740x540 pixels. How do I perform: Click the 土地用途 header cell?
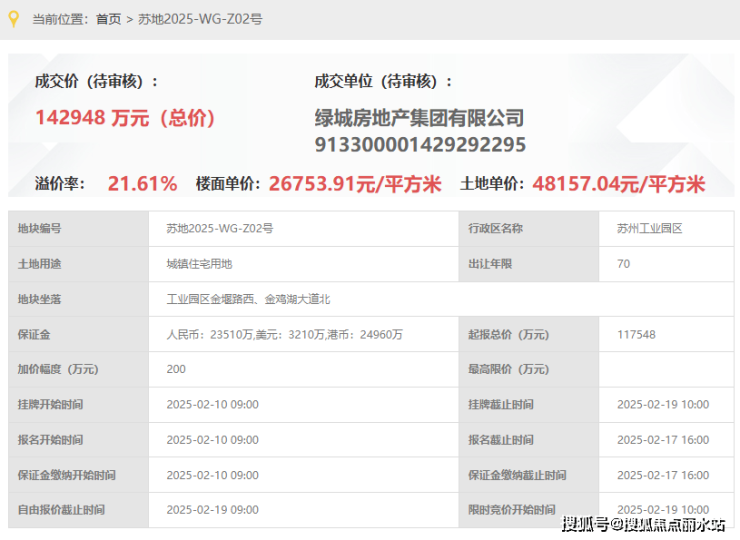[x=78, y=264]
